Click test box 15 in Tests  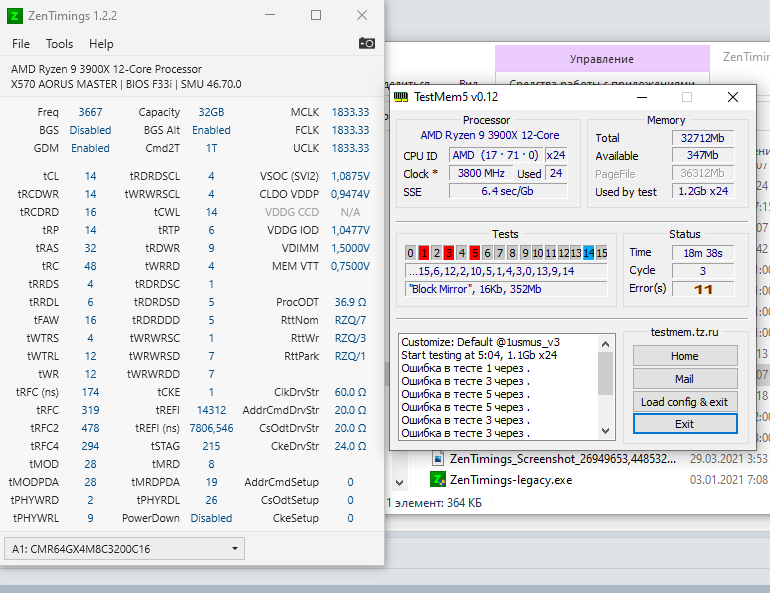602,253
